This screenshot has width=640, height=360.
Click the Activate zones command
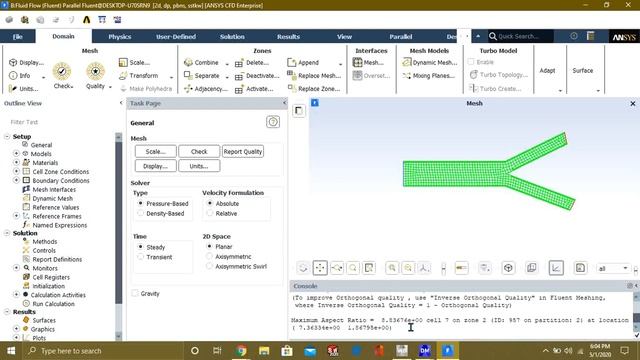tap(254, 89)
